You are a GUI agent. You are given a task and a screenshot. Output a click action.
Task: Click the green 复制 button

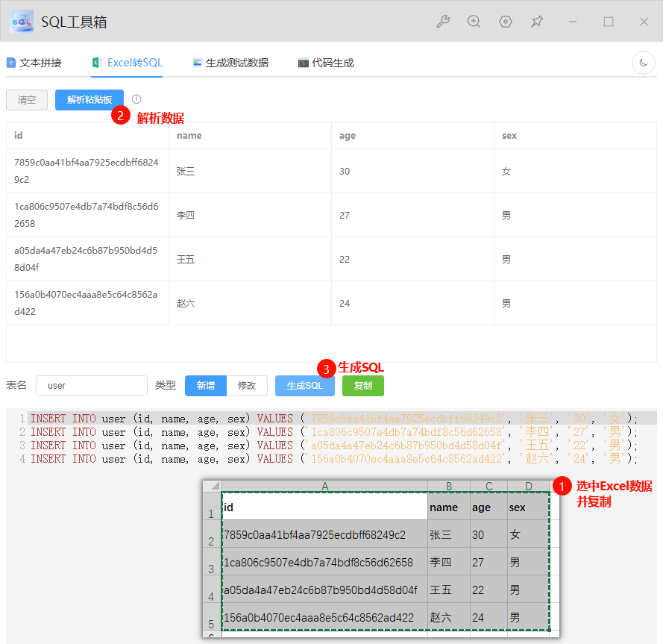tap(362, 386)
